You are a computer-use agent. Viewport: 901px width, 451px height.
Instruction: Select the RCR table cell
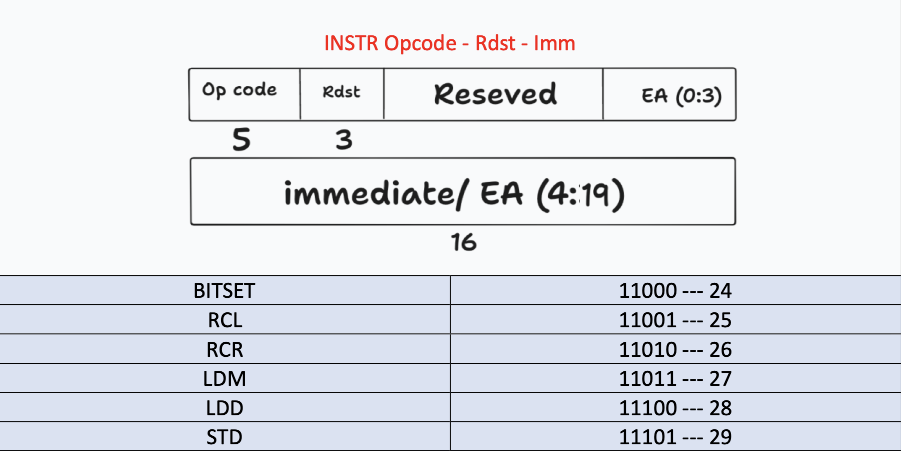(x=225, y=349)
